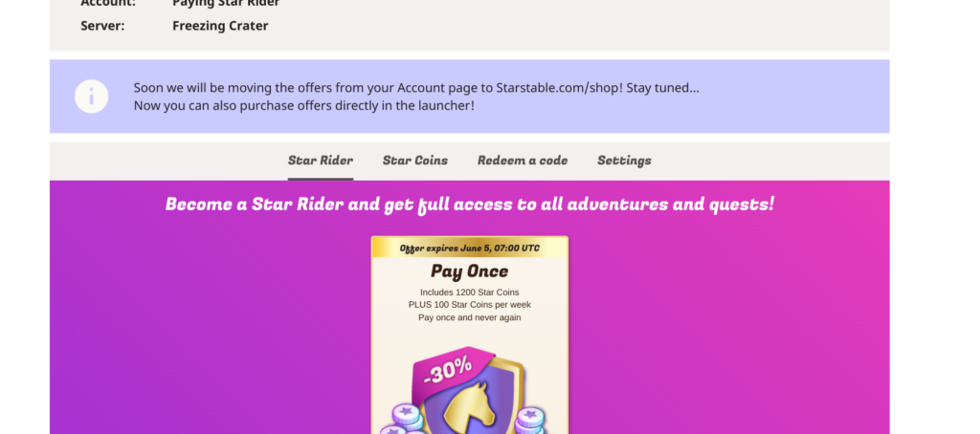The image size is (980, 434).
Task: Click the 'Pay once and never again' text
Action: click(x=469, y=317)
